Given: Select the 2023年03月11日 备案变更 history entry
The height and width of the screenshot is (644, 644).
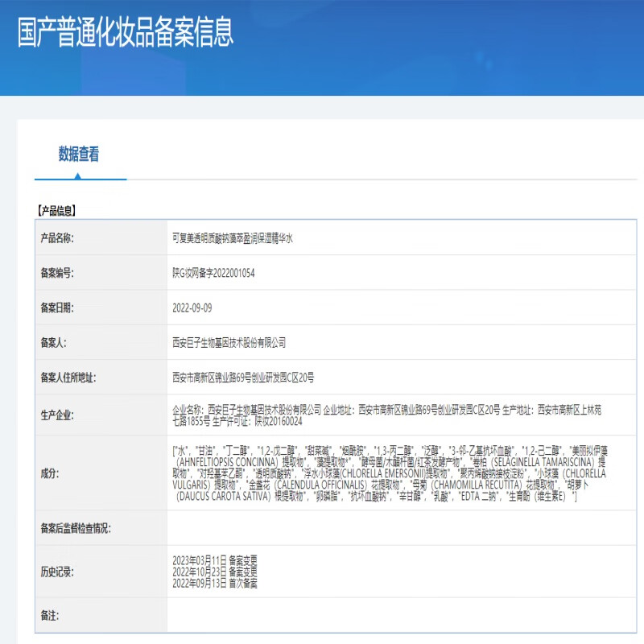Looking at the screenshot, I should tap(215, 559).
